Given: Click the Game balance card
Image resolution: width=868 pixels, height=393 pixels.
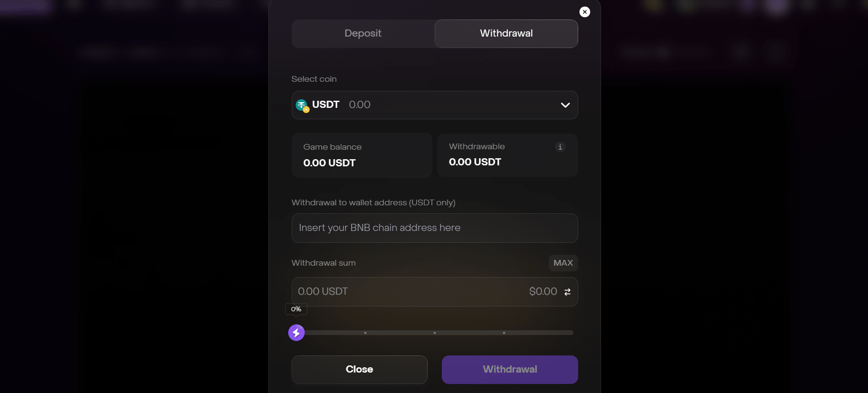Looking at the screenshot, I should coord(362,155).
